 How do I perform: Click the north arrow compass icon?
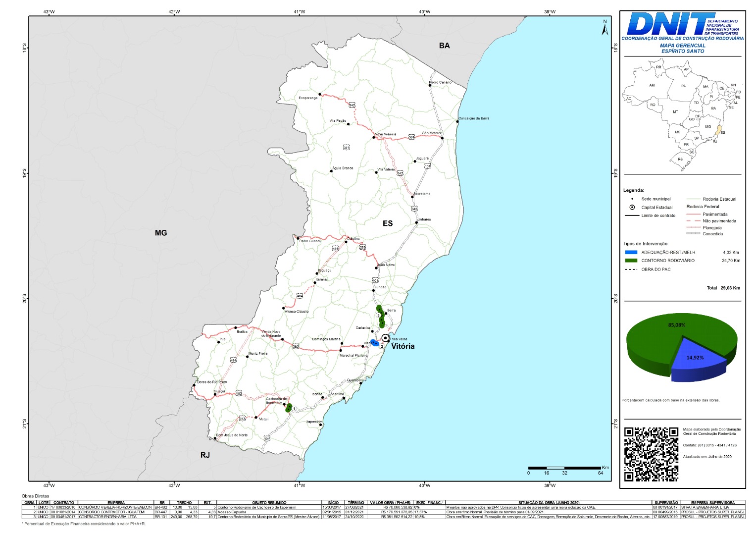point(605,28)
